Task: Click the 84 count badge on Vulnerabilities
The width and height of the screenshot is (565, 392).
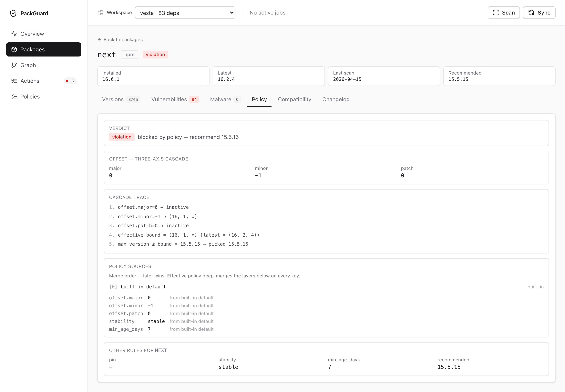Action: (194, 99)
